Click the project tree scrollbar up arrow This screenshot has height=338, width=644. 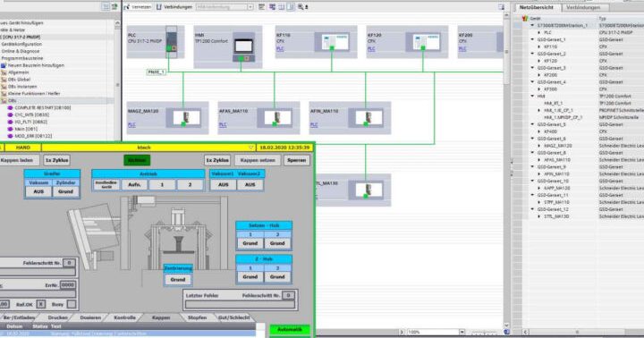[x=117, y=23]
